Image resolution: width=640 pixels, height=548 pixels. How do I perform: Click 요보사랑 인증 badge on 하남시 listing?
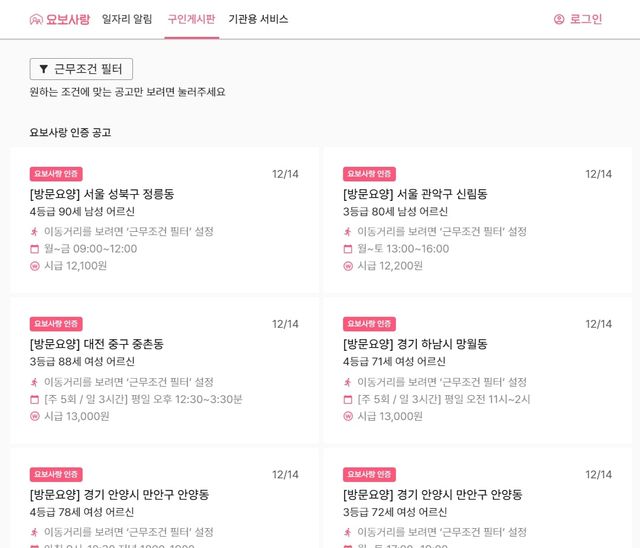coord(369,324)
